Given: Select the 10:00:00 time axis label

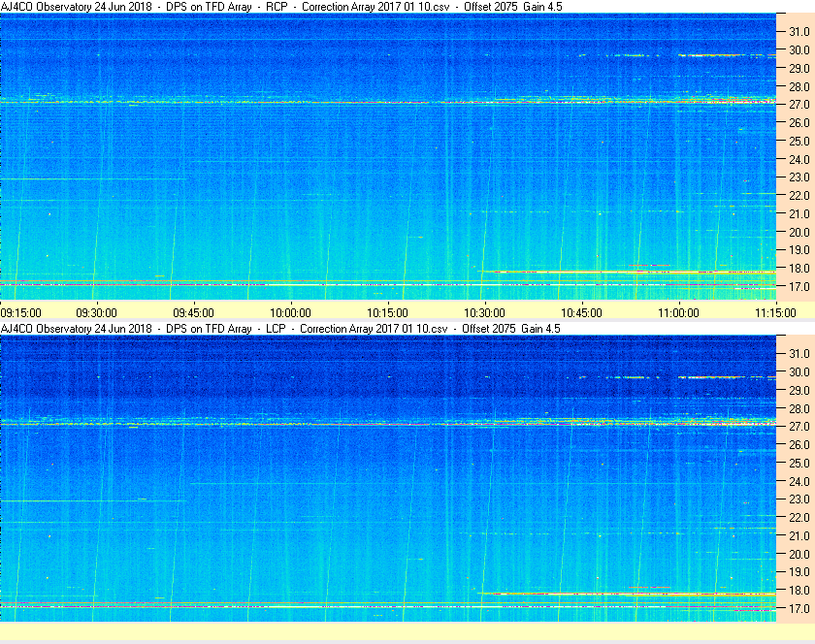Looking at the screenshot, I should click(x=290, y=313).
